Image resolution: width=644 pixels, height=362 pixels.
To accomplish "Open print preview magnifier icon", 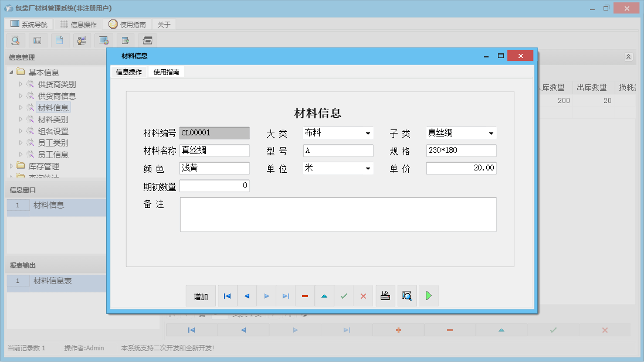I will point(406,296).
